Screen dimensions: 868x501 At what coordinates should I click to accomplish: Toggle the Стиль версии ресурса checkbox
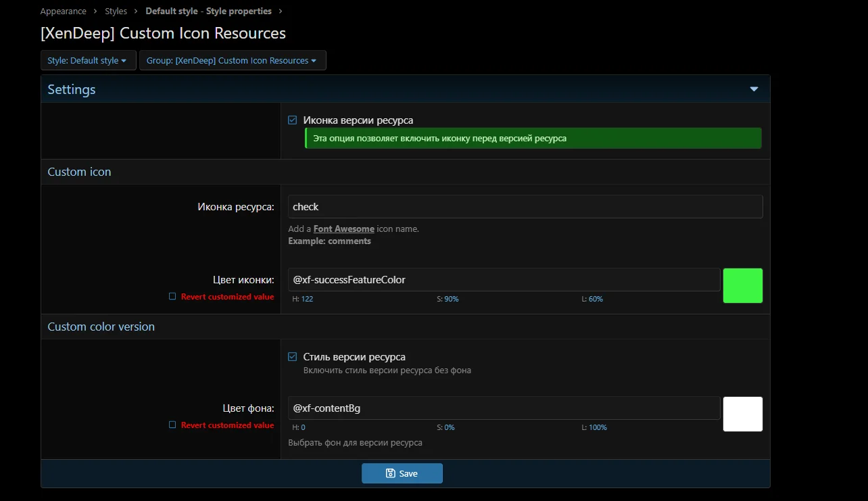coord(292,356)
